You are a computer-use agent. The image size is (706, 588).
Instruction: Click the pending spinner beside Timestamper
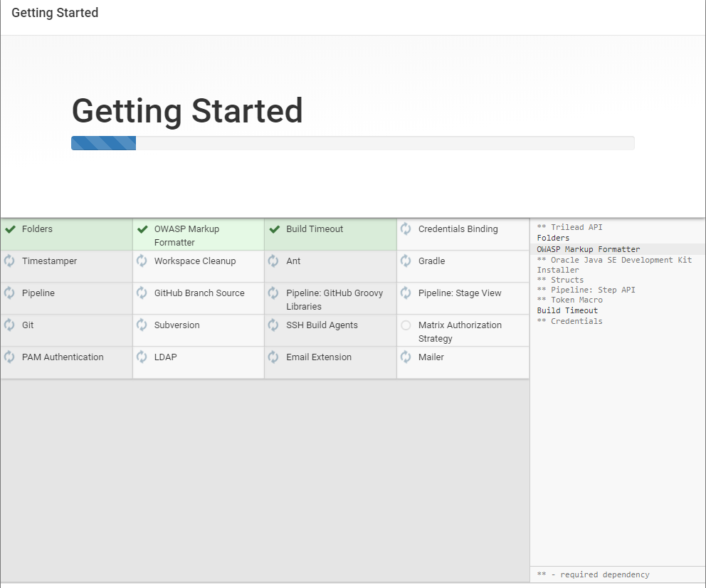point(9,261)
